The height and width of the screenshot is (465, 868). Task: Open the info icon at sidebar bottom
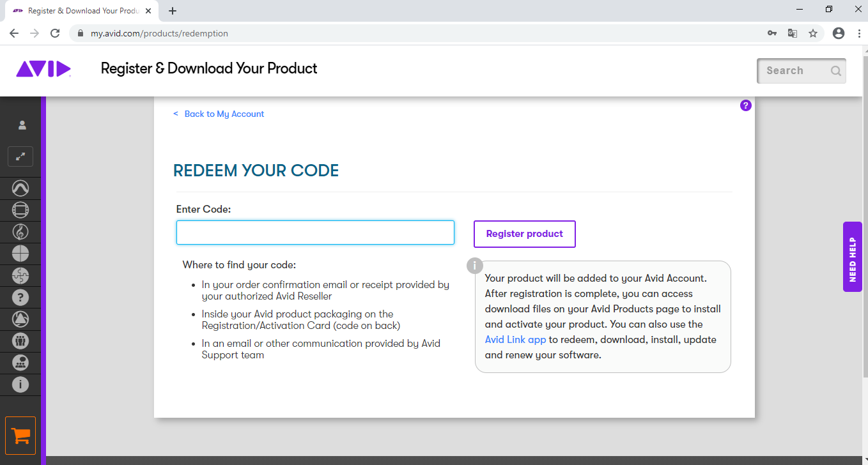pos(20,385)
